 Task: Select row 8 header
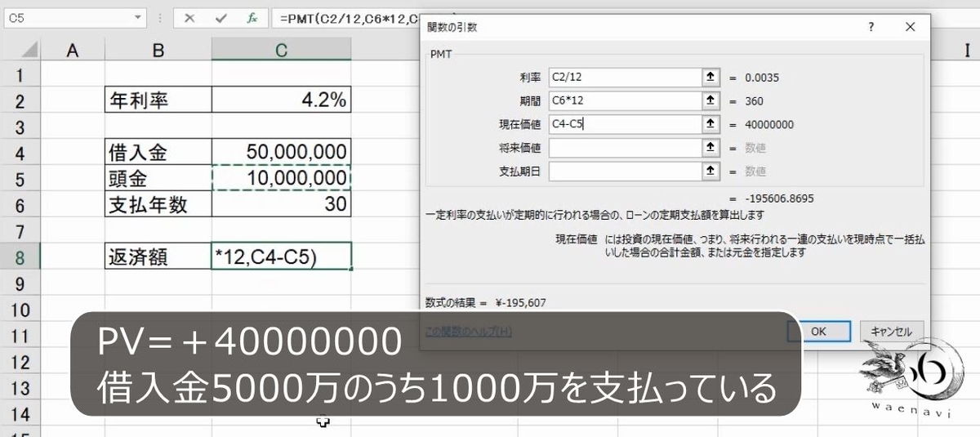coord(20,257)
